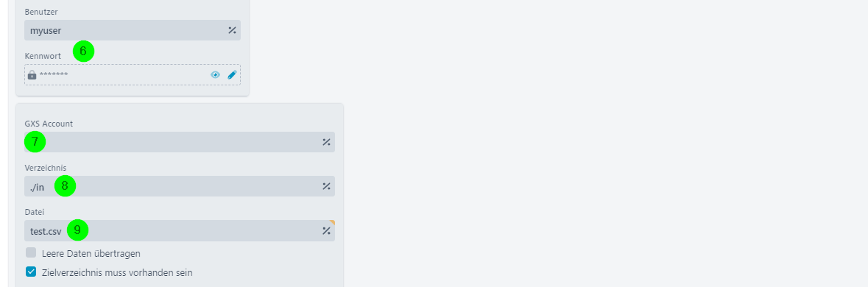Click the green marker number 8

tap(65, 186)
